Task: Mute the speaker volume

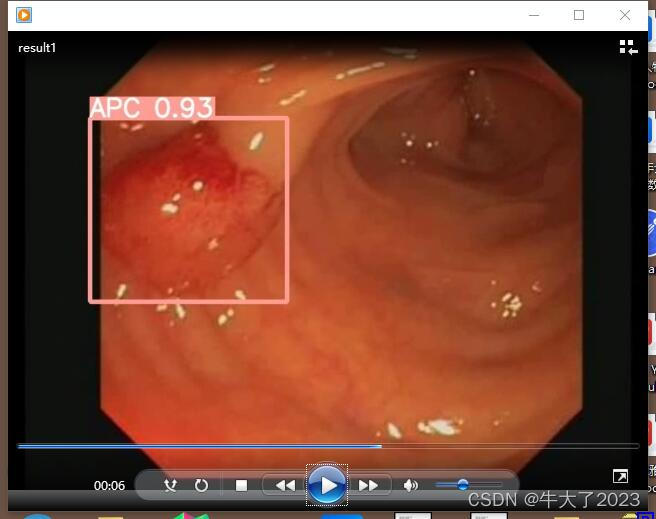Action: 410,485
